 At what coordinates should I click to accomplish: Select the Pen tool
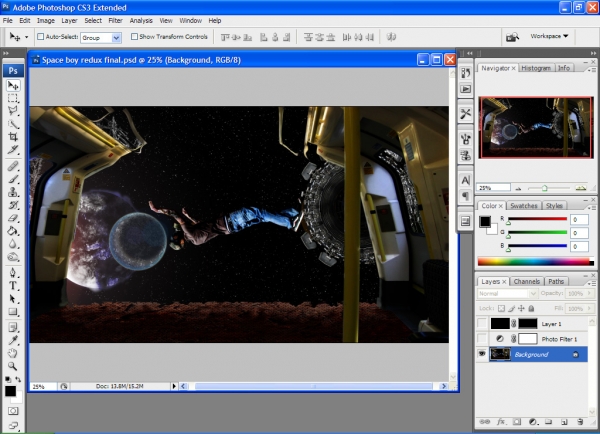point(13,273)
